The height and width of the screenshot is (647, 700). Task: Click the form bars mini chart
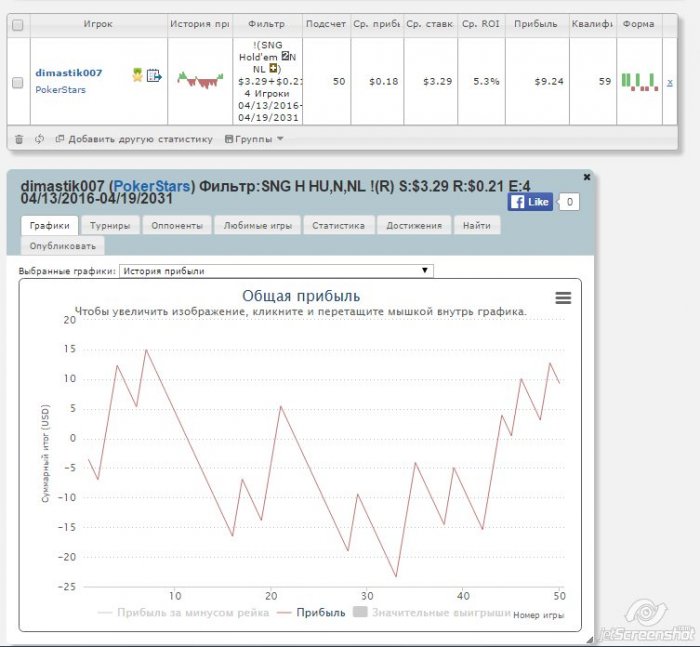[639, 82]
